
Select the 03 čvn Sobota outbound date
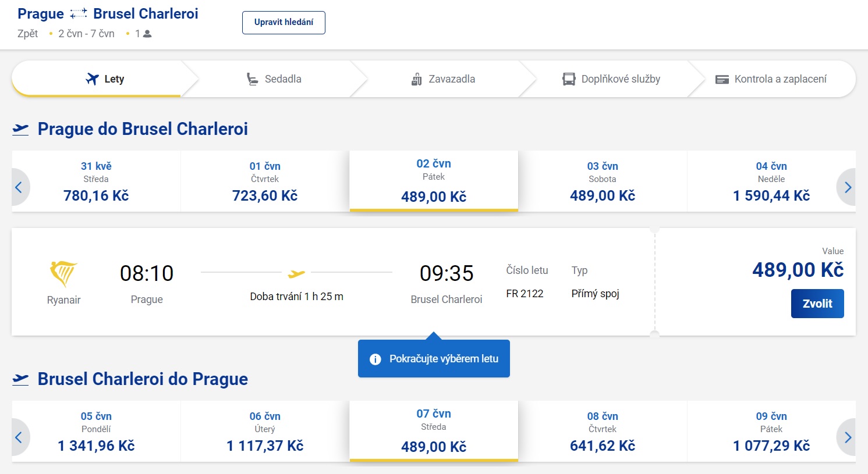(603, 181)
